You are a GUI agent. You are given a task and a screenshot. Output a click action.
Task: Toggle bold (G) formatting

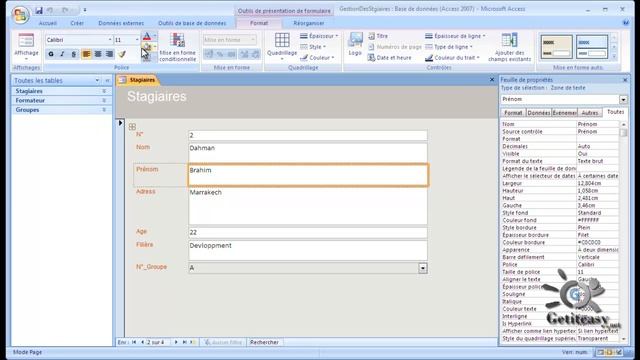click(x=51, y=54)
